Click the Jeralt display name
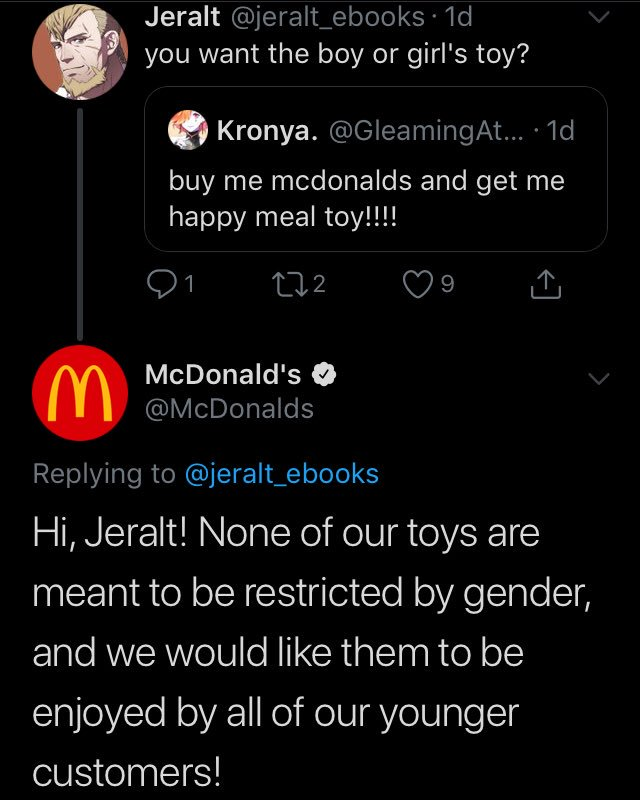This screenshot has width=640, height=800. (x=182, y=17)
